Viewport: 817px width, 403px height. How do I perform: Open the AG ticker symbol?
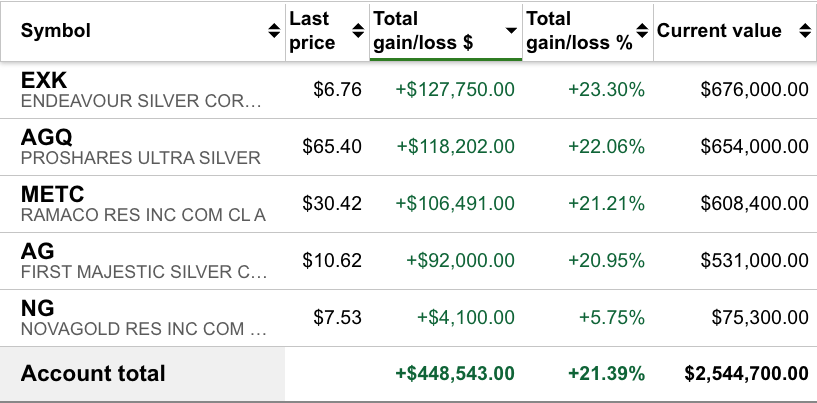(37, 251)
